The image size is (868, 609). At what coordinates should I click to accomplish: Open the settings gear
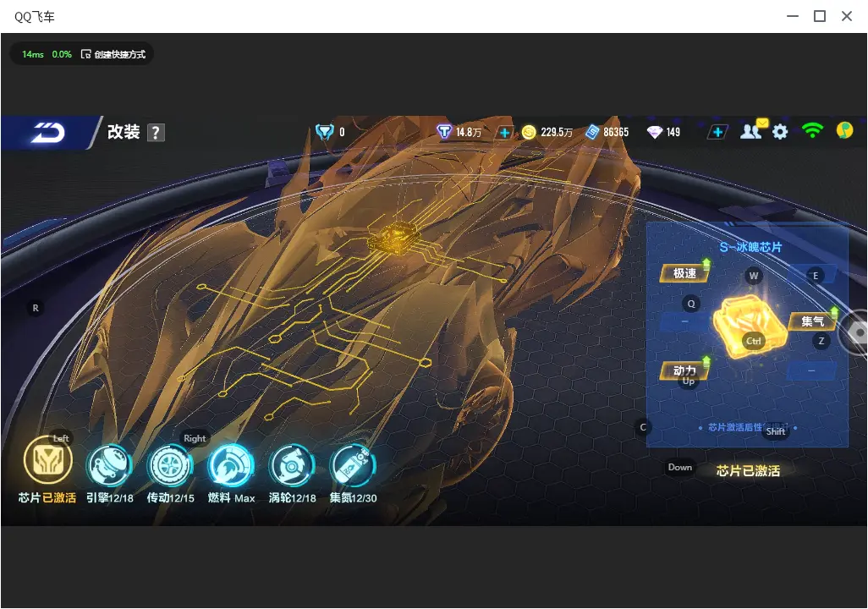coord(779,132)
